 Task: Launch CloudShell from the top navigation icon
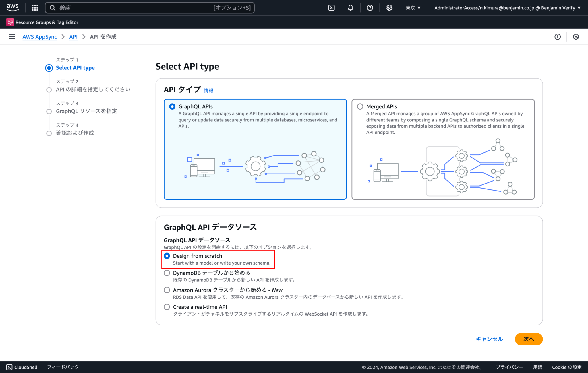tap(331, 8)
